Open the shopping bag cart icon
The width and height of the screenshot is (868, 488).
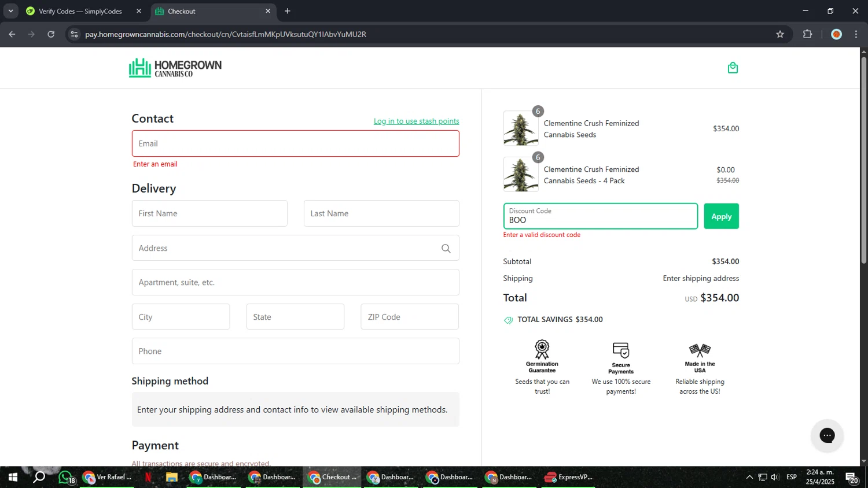(x=733, y=68)
